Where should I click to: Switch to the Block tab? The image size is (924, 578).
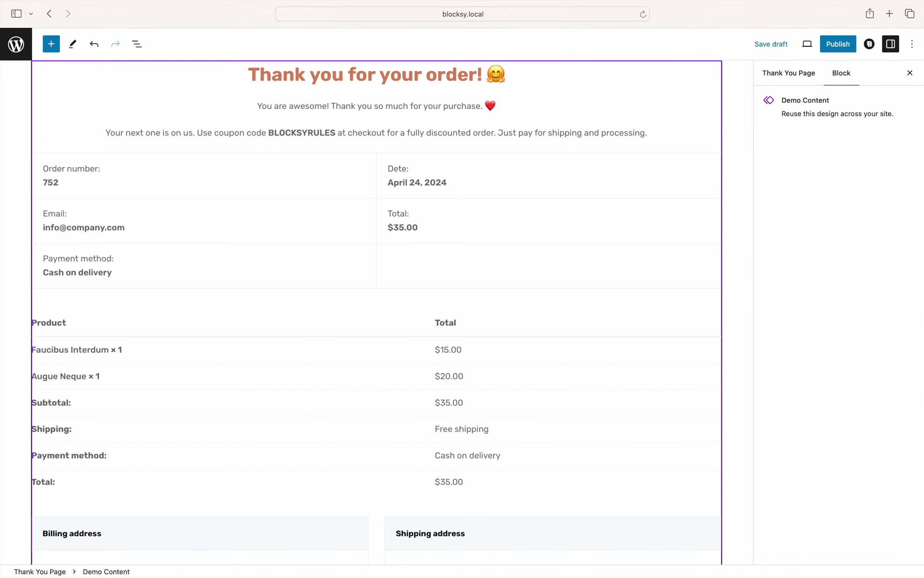click(x=841, y=73)
